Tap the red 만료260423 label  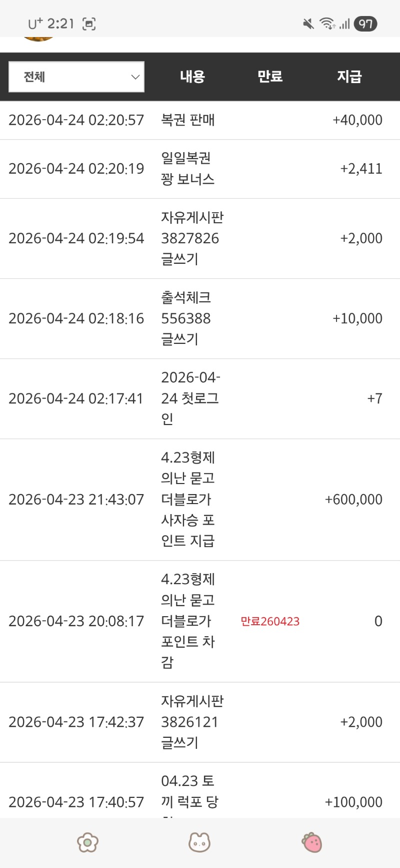coord(270,621)
